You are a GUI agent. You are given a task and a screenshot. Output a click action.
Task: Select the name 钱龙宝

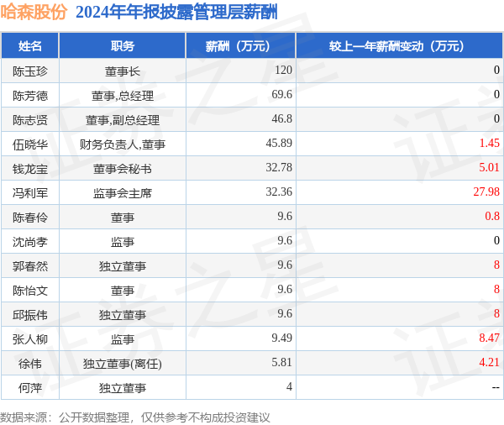(30, 169)
